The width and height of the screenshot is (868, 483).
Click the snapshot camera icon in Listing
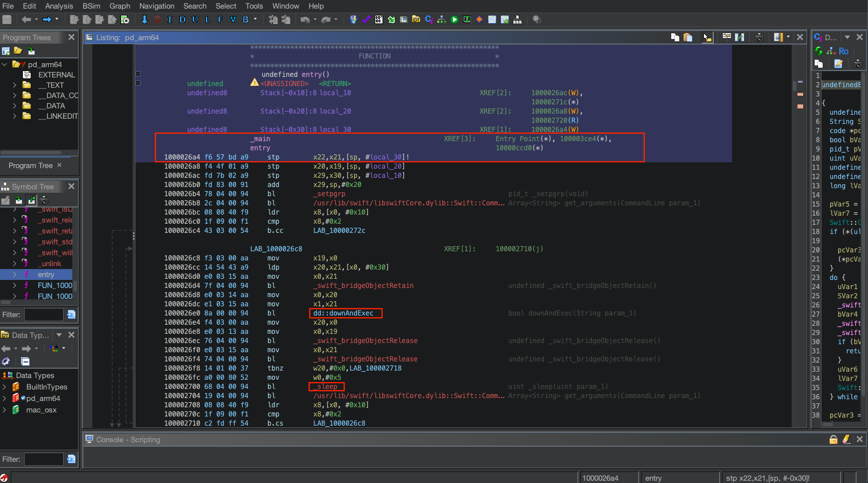click(x=759, y=37)
